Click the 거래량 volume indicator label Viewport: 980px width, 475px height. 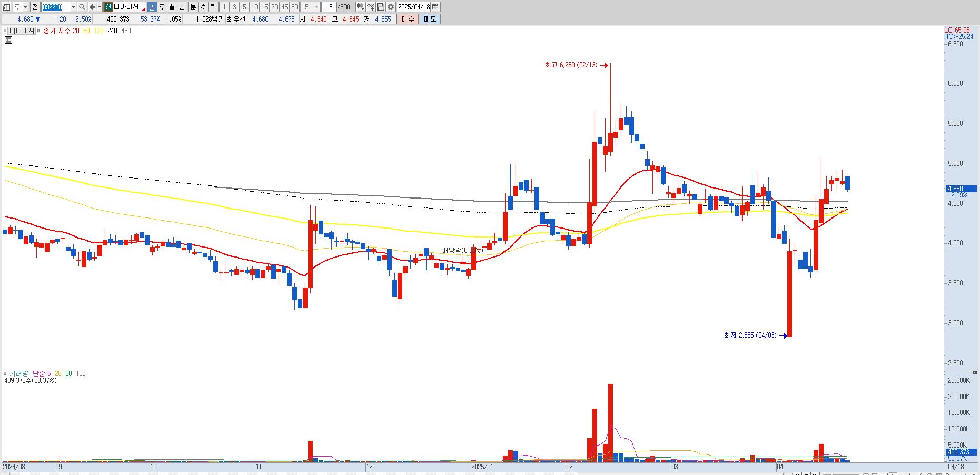18,374
